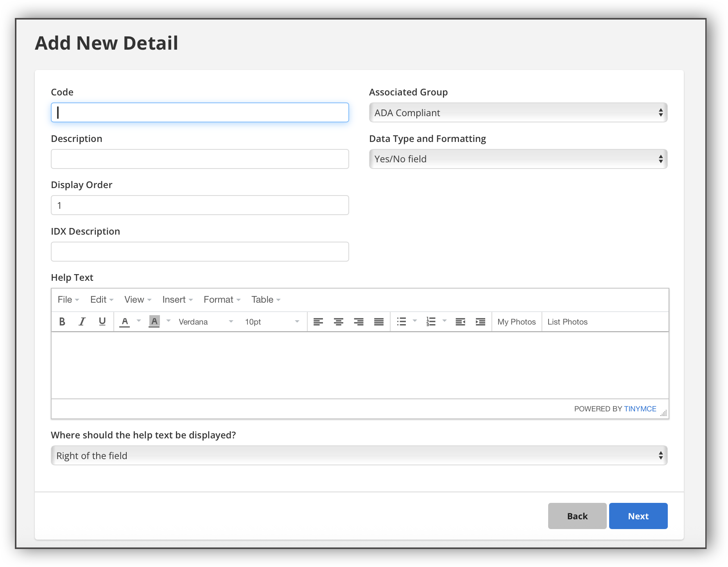Open bullet list style options arrow

pos(415,321)
